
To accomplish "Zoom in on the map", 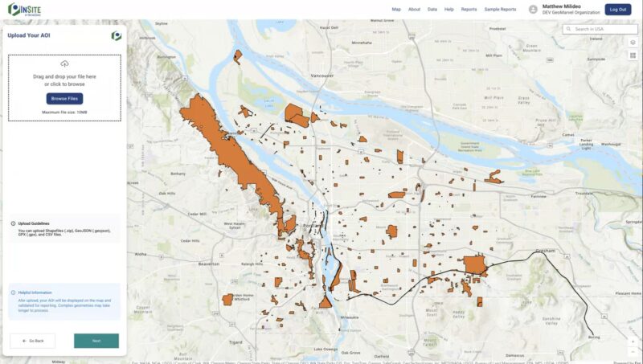I will pos(633,342).
